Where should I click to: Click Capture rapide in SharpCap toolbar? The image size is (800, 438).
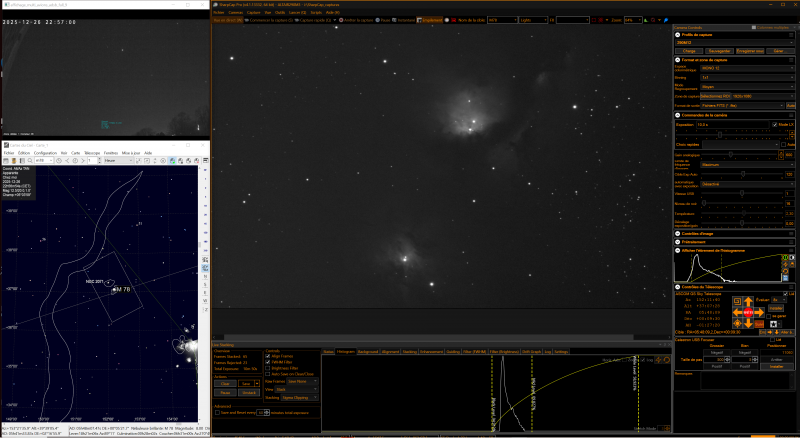[312, 20]
